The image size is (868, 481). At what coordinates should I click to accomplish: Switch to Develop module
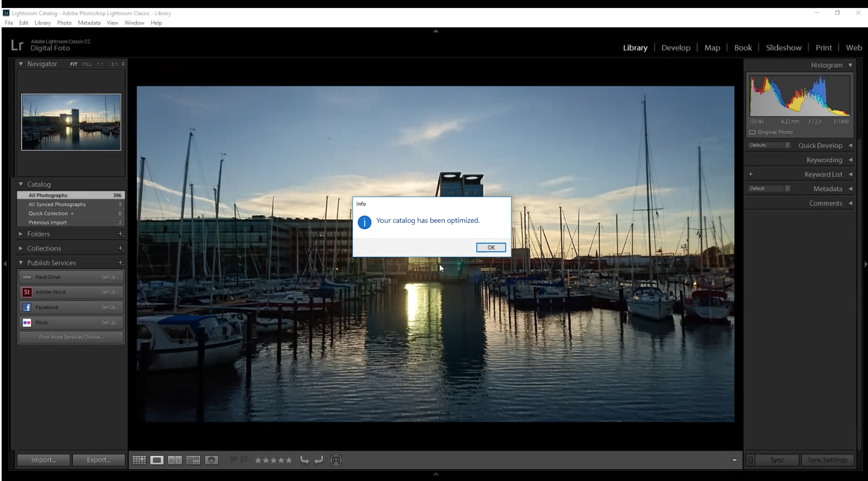675,48
